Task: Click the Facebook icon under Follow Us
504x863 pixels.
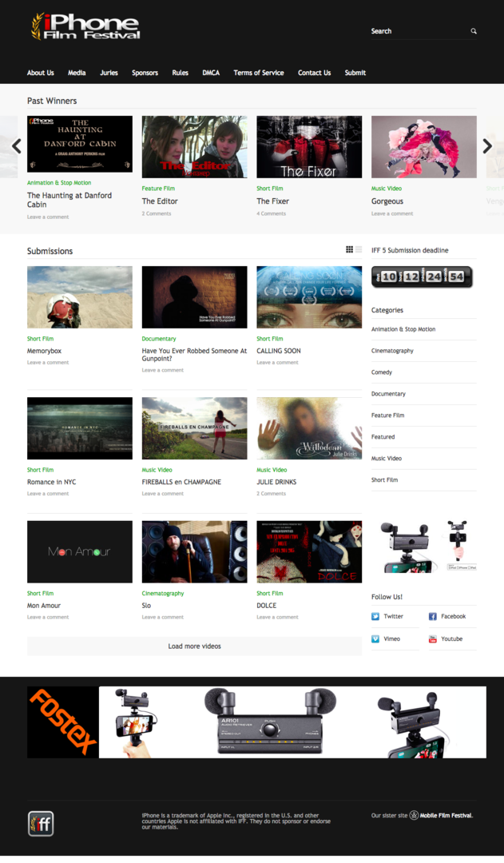Action: [x=433, y=617]
